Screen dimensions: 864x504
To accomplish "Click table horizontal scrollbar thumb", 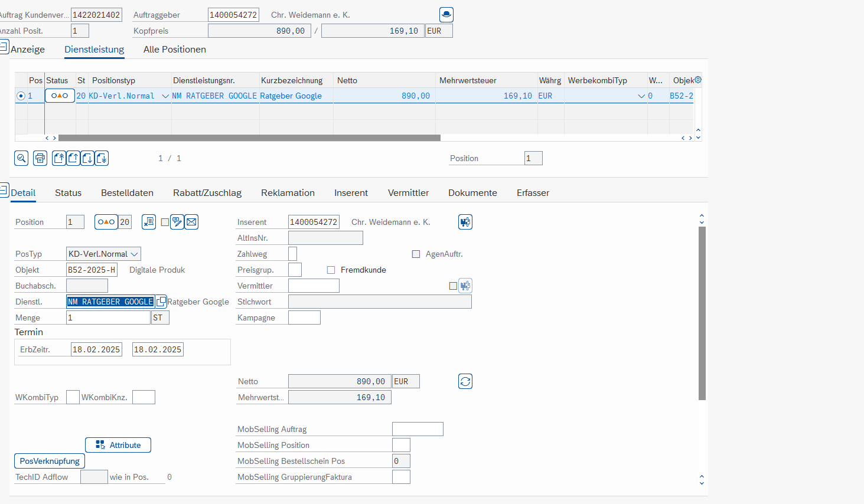I will (249, 138).
